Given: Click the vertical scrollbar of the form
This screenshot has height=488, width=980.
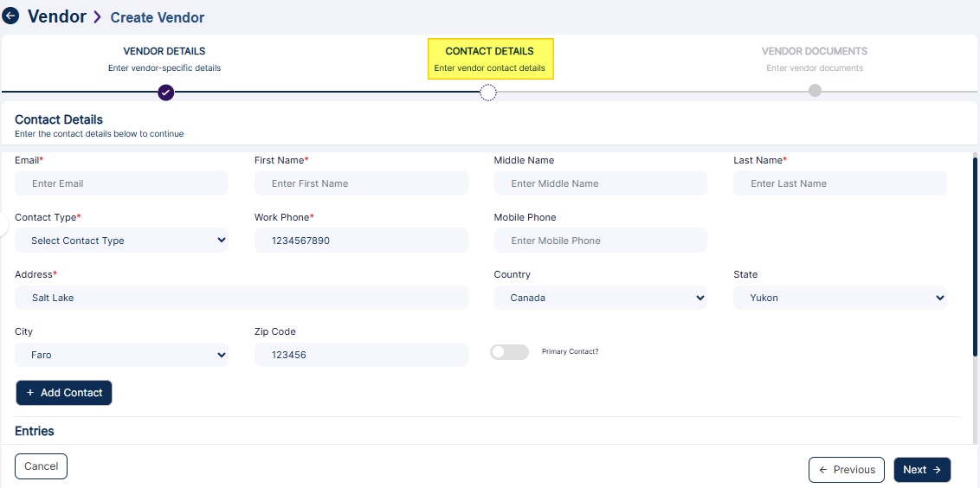Looking at the screenshot, I should coord(975,256).
